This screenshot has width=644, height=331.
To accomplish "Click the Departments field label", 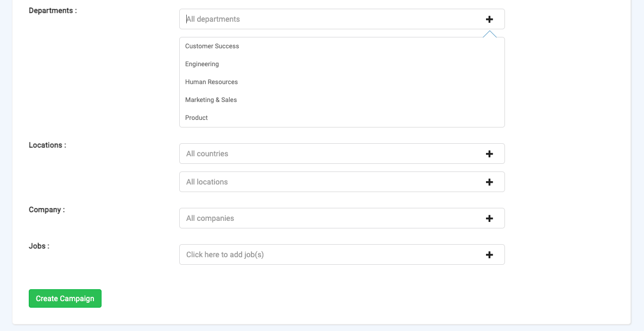I will click(53, 10).
